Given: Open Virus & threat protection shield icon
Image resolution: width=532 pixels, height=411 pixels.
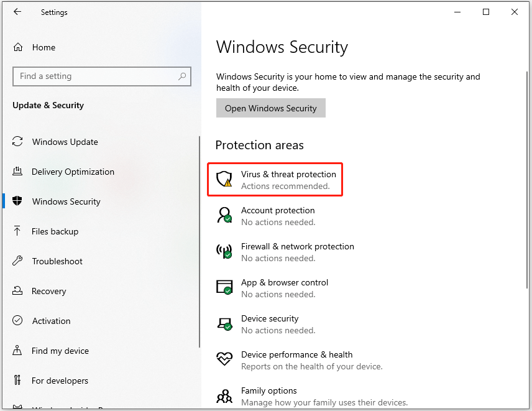Looking at the screenshot, I should [x=224, y=179].
